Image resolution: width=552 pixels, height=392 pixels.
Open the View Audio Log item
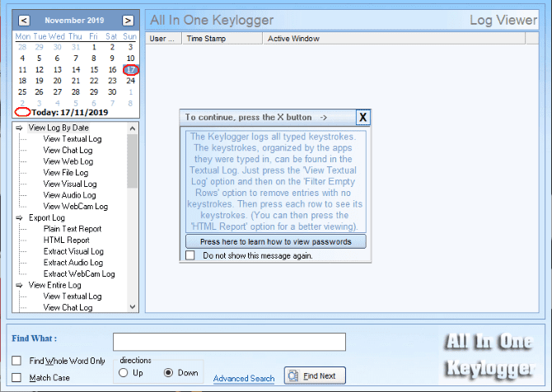(70, 195)
